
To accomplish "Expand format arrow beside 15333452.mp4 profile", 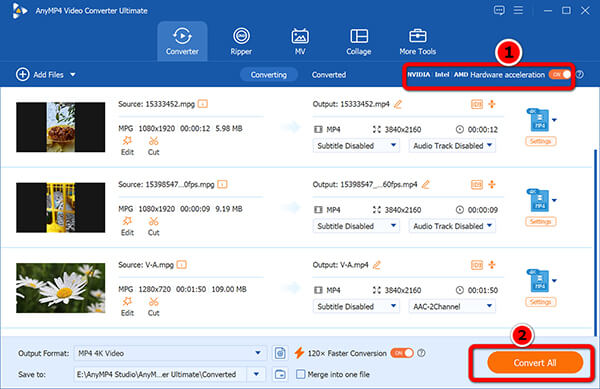I will [554, 120].
